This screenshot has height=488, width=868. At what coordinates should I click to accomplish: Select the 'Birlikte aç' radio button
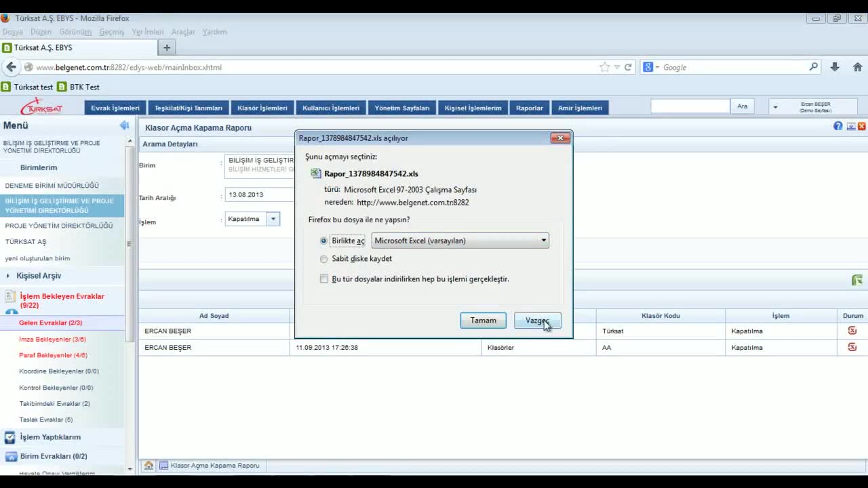click(323, 241)
